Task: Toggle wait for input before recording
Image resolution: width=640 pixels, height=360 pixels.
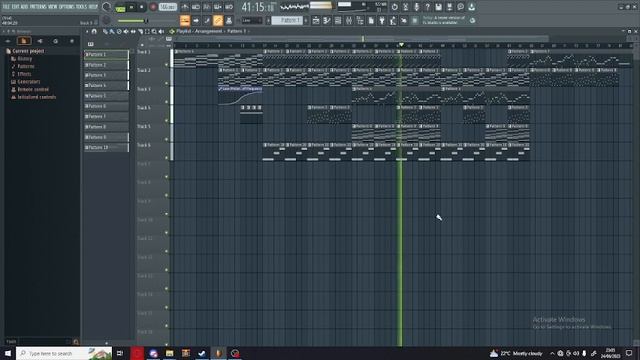Action: point(196,7)
